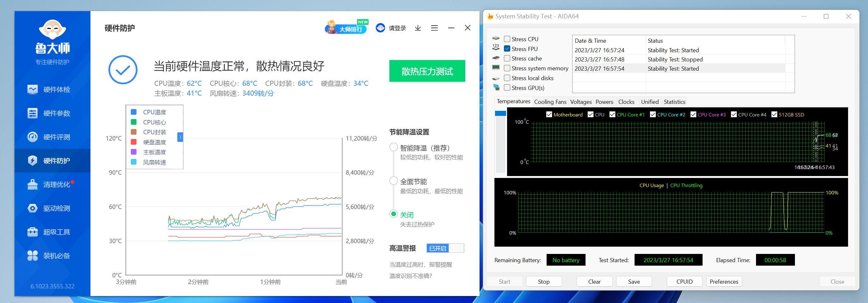
Task: Click the Clear button in AIDA64
Action: pos(594,281)
